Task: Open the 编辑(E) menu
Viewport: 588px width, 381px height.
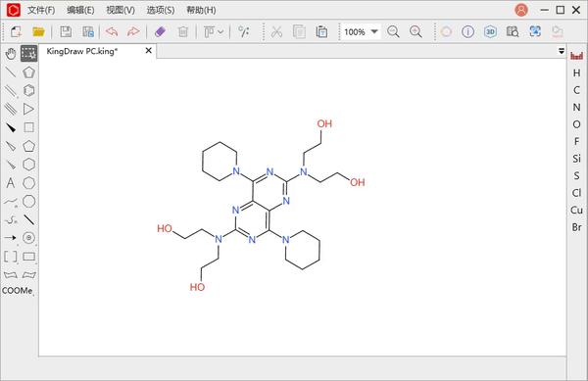Action: 80,10
